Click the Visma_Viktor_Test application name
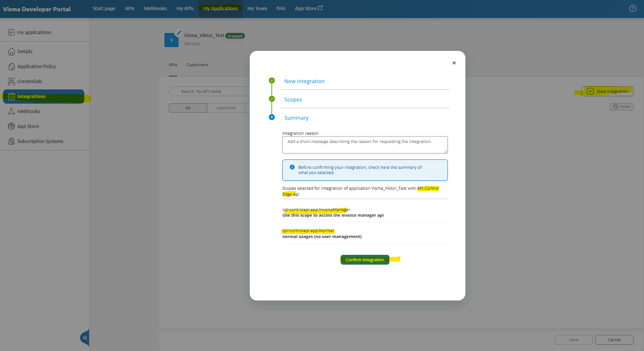 click(204, 36)
